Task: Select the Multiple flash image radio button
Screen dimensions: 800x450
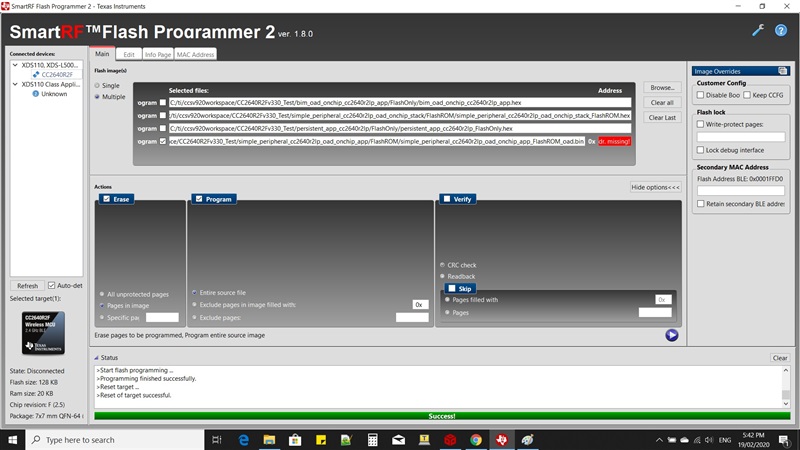Action: tap(97, 96)
